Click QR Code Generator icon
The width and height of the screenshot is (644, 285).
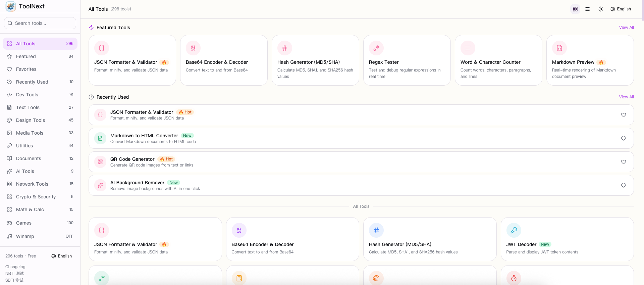click(100, 162)
